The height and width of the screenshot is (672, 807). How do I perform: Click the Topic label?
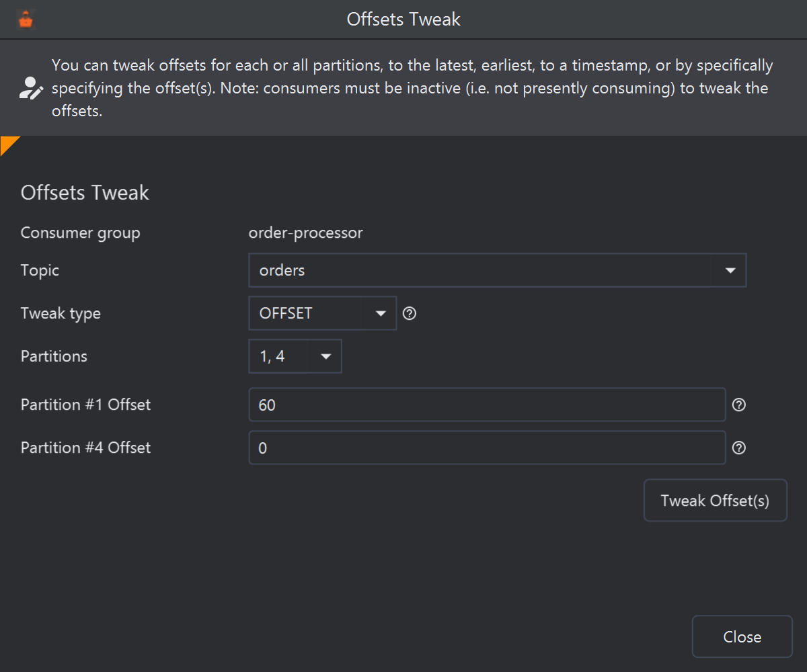[40, 270]
